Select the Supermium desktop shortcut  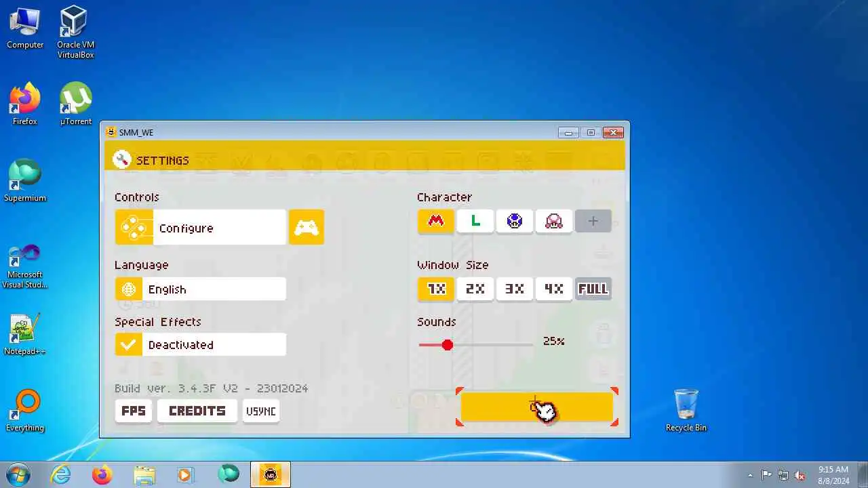coord(25,181)
